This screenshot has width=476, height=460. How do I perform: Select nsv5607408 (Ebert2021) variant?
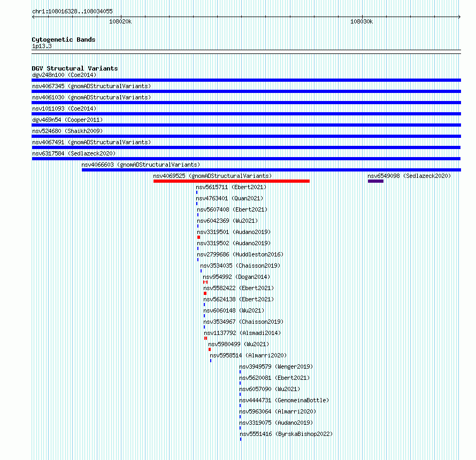232,209
